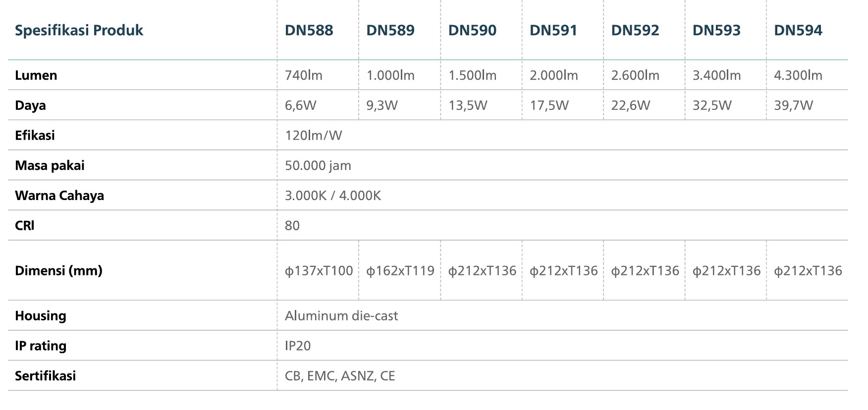Image resolution: width=868 pixels, height=410 pixels.
Task: Click the 50.000 jam lifetime value
Action: (318, 165)
